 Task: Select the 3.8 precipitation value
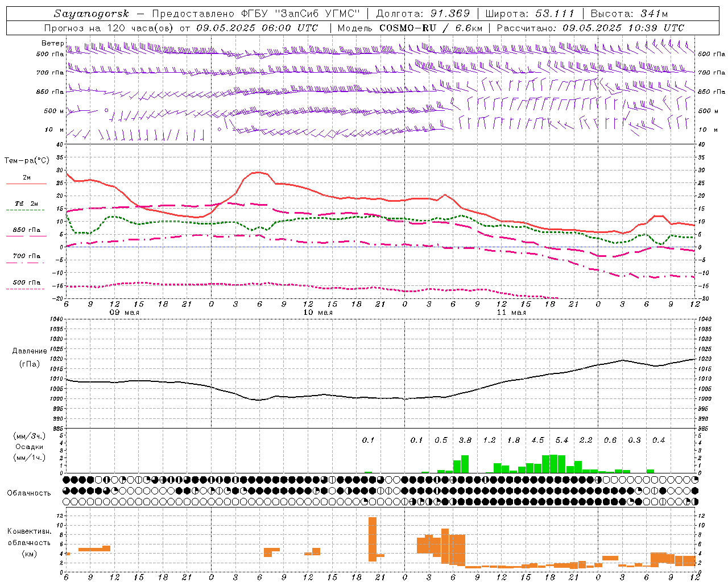(465, 440)
